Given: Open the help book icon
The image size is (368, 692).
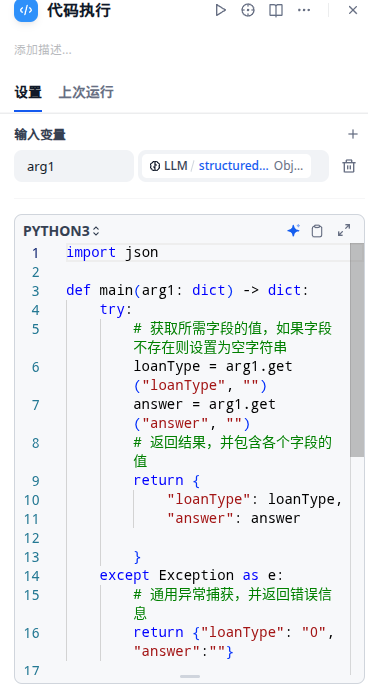Looking at the screenshot, I should point(276,10).
